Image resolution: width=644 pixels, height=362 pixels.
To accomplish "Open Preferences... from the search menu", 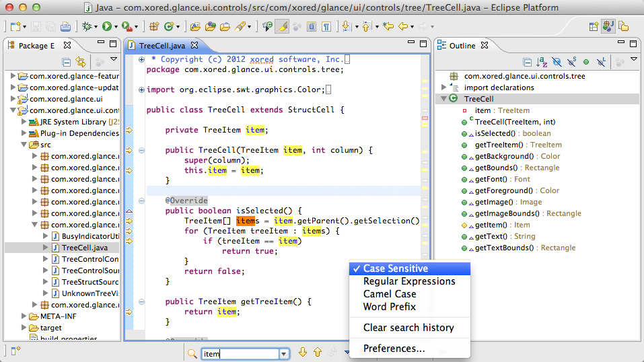I will (394, 349).
